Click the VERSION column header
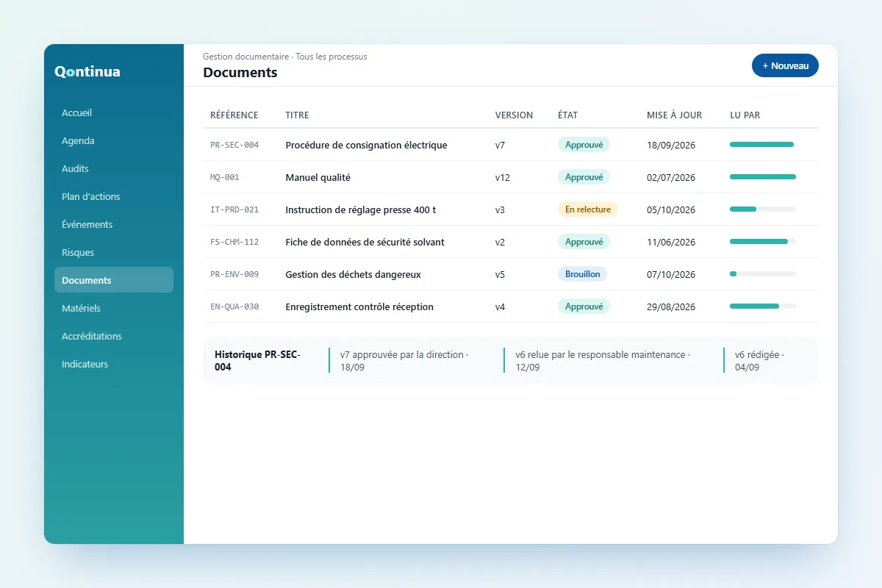Screen dimensions: 882x588 [514, 115]
